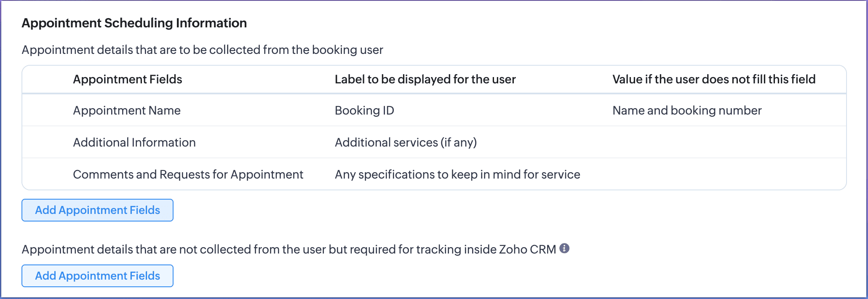Image resolution: width=868 pixels, height=299 pixels.
Task: Click the lower Add Appointment Fields button
Action: click(97, 276)
